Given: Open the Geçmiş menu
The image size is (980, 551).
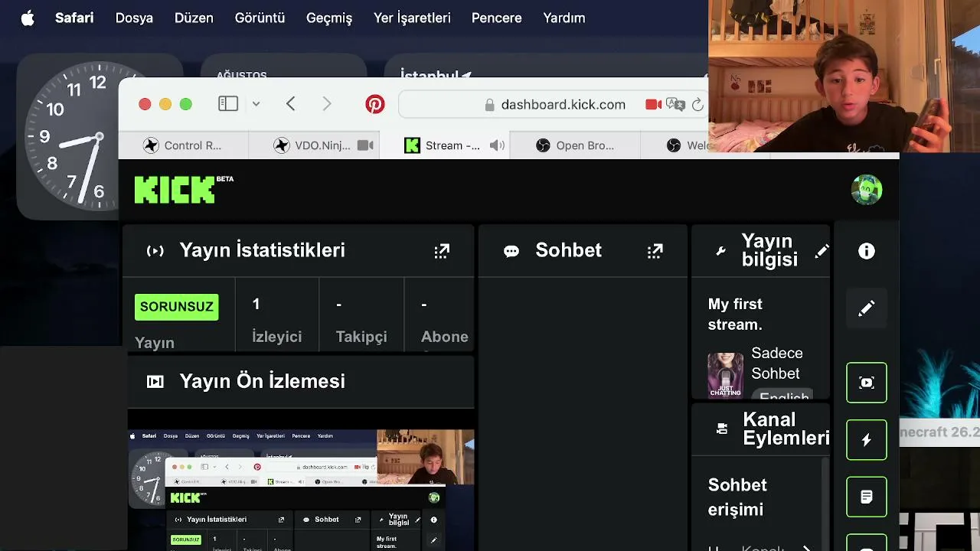Looking at the screenshot, I should pyautogui.click(x=329, y=18).
